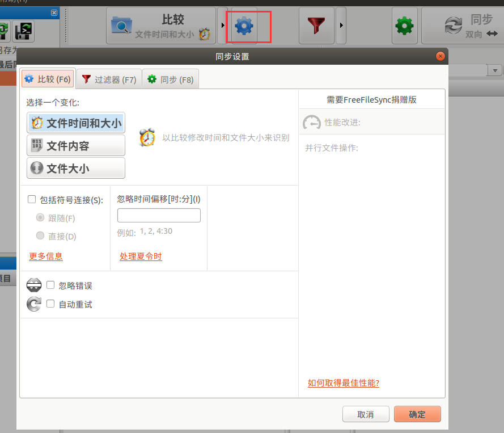
Task: Select the 文件内容 comparison method
Action: click(75, 145)
